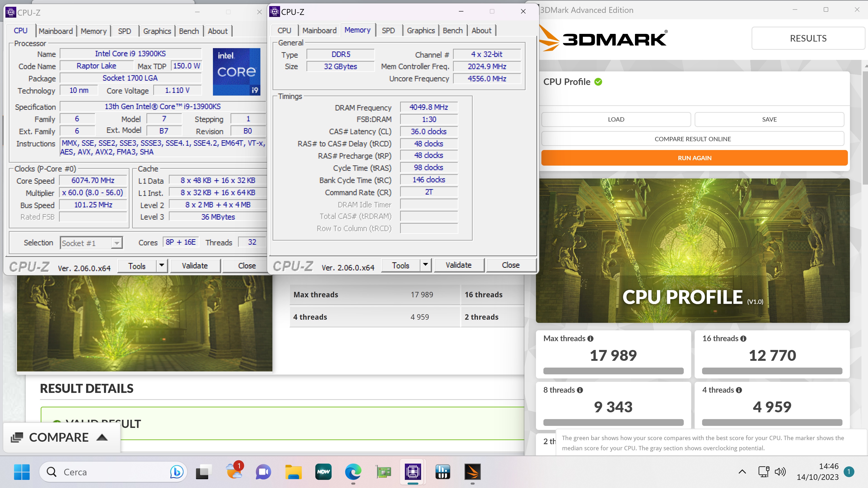Open the clock showing 14:46

click(x=829, y=467)
